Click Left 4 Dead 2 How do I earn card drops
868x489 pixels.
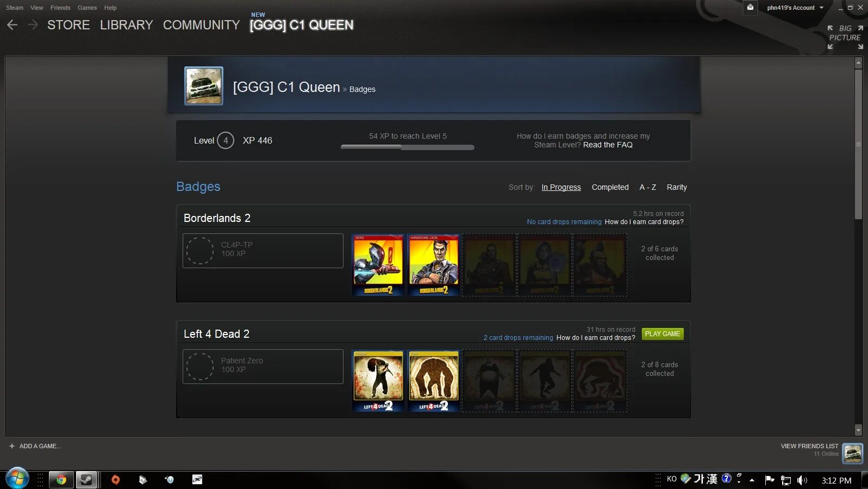pyautogui.click(x=596, y=338)
